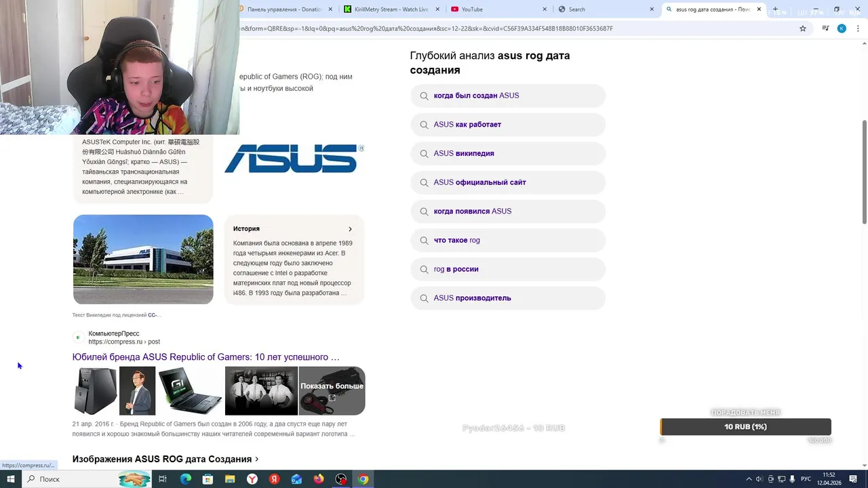The image size is (868, 488).
Task: Close the KirillMetry Stream tab
Action: click(437, 9)
